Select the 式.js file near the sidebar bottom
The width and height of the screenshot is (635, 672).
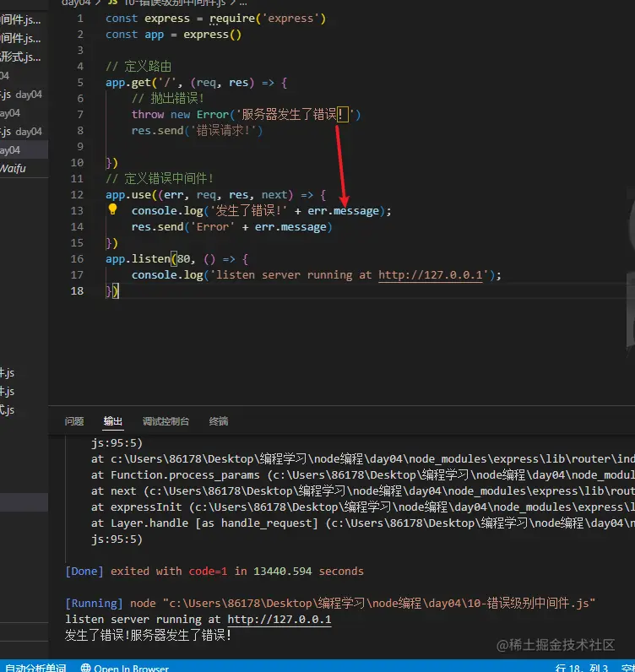click(8, 410)
